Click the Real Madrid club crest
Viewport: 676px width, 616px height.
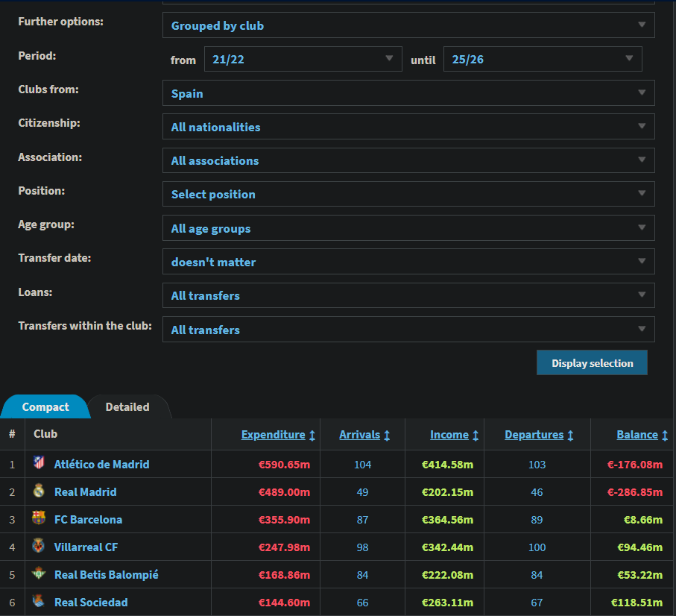[39, 491]
